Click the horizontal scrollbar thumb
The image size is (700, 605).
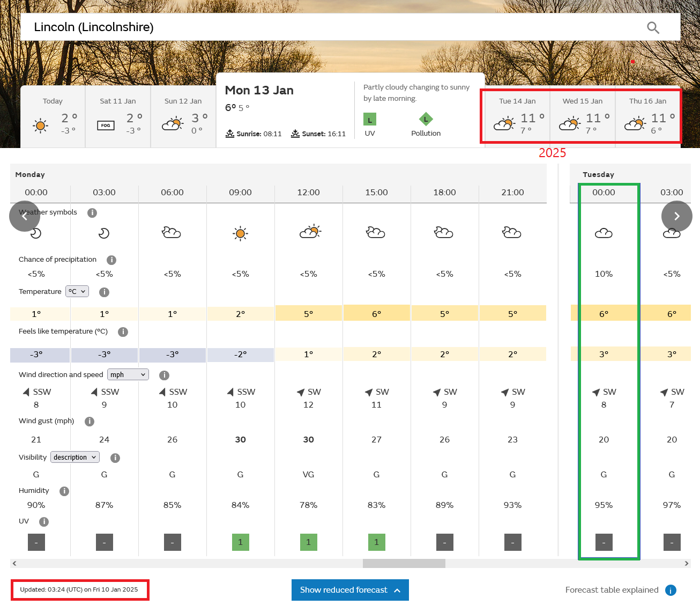[404, 564]
